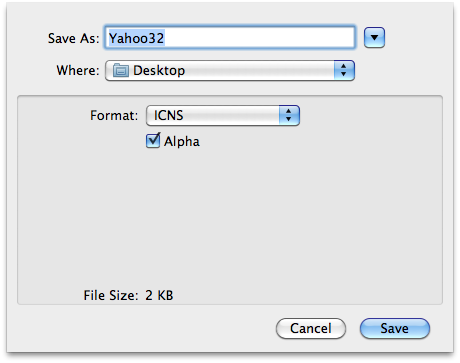Click the Cancel button
Viewport: 460px width, 363px height.
(311, 328)
